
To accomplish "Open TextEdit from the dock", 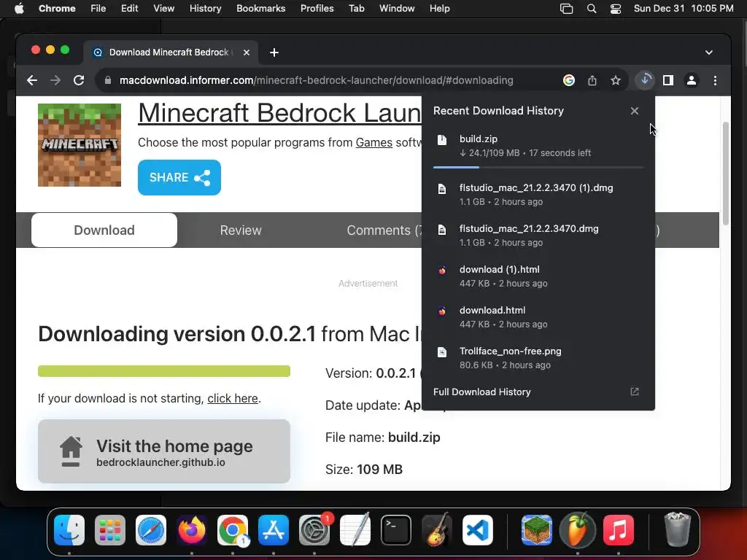I will coord(355,530).
